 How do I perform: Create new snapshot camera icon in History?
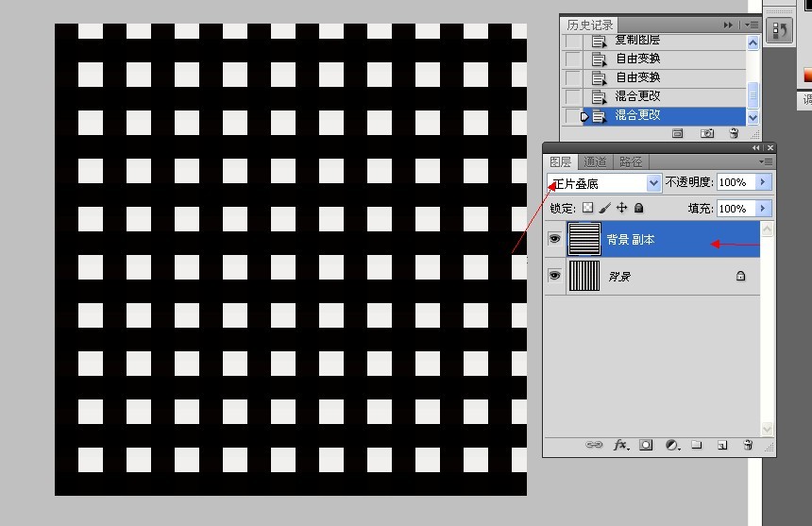707,133
